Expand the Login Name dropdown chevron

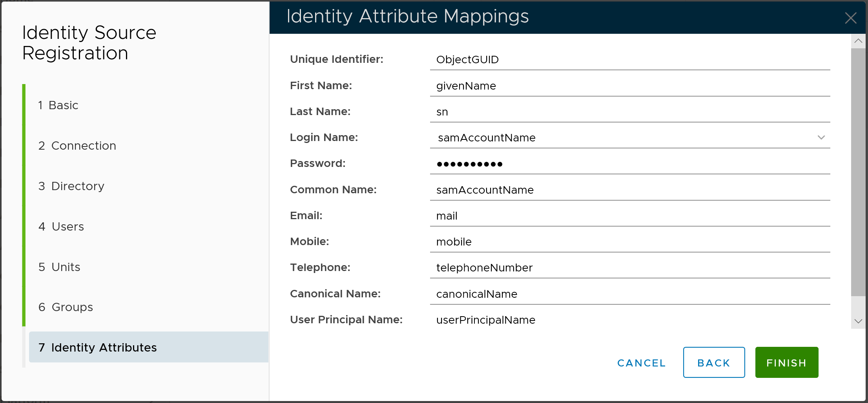[821, 137]
